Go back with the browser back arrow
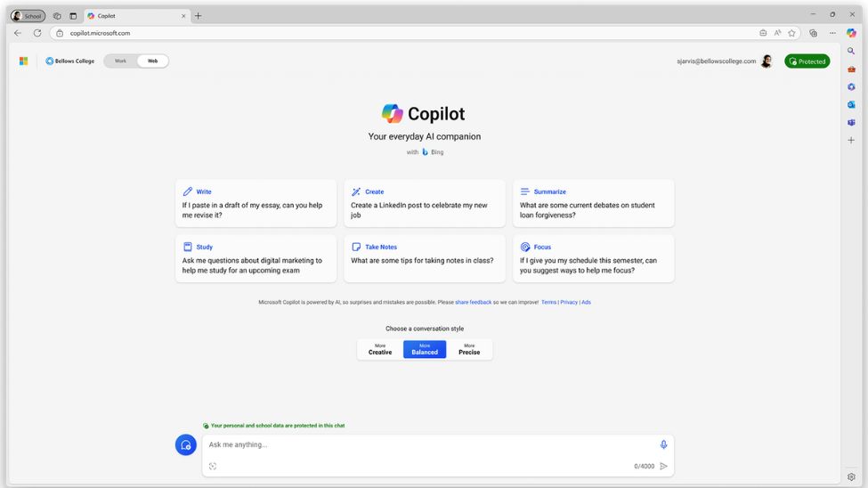The width and height of the screenshot is (868, 488). click(18, 33)
